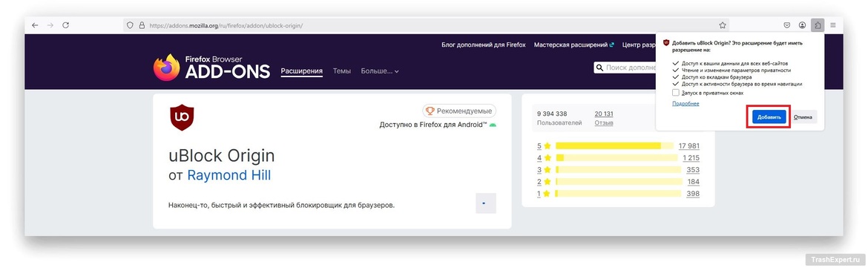Open the Raymond Hill author link

tap(229, 175)
